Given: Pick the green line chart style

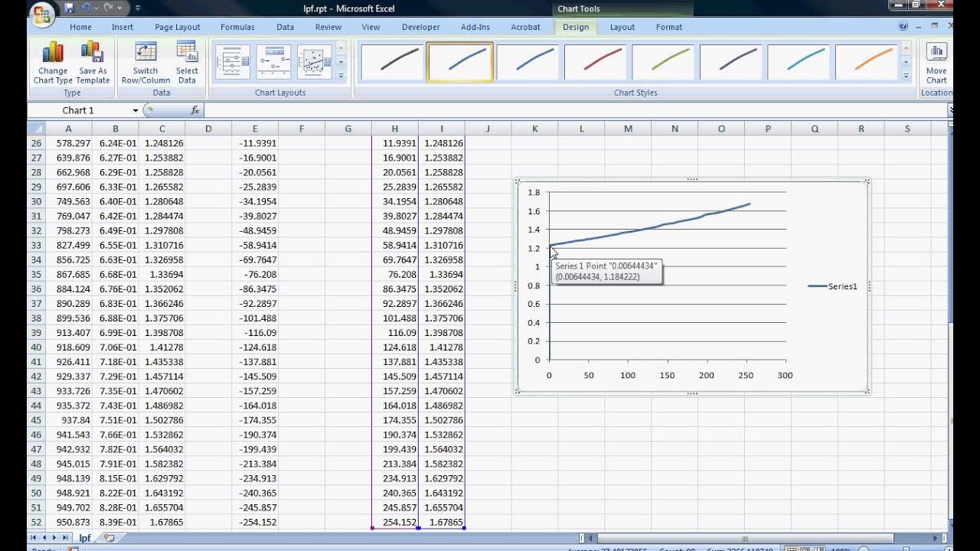Looking at the screenshot, I should pyautogui.click(x=664, y=61).
